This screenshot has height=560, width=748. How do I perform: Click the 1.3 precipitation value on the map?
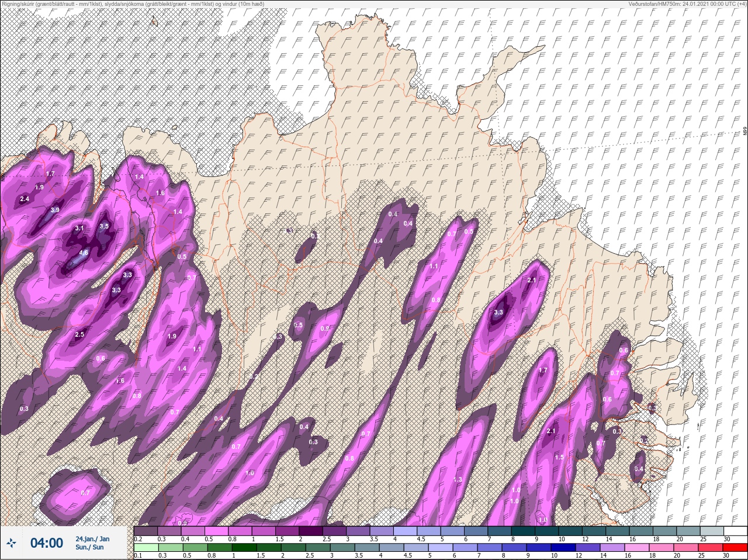(x=458, y=479)
